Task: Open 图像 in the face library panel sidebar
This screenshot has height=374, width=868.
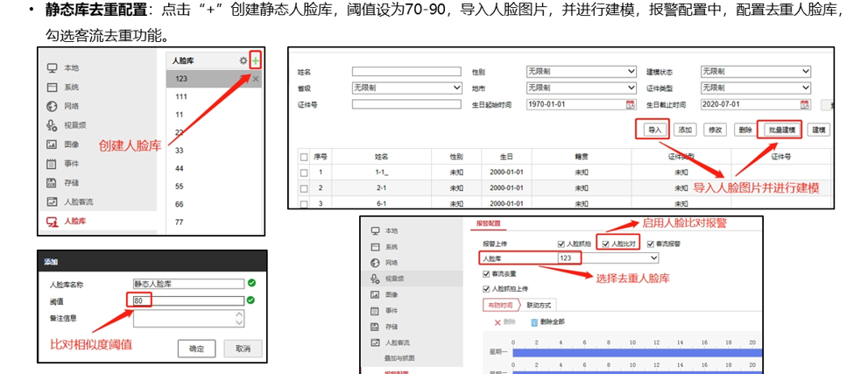Action: pos(72,145)
